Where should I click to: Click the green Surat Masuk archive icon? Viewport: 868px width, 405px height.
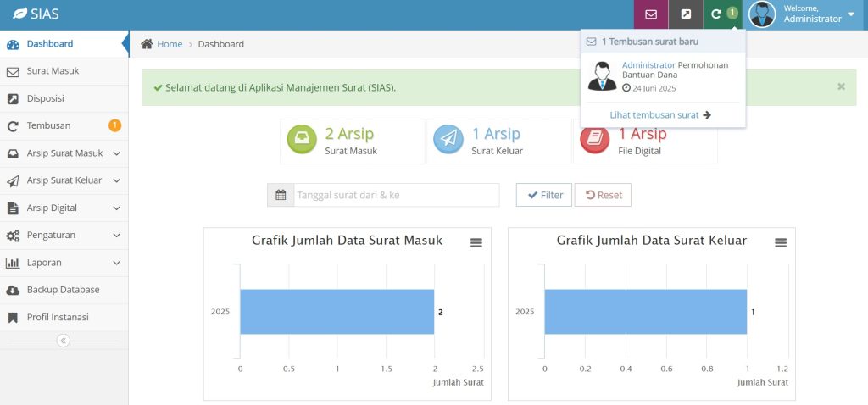coord(302,139)
